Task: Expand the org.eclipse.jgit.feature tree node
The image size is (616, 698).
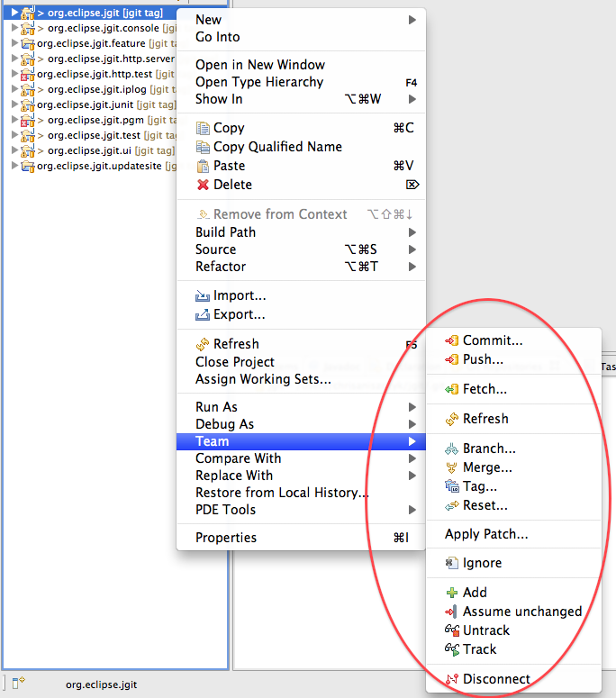Action: tap(14, 43)
